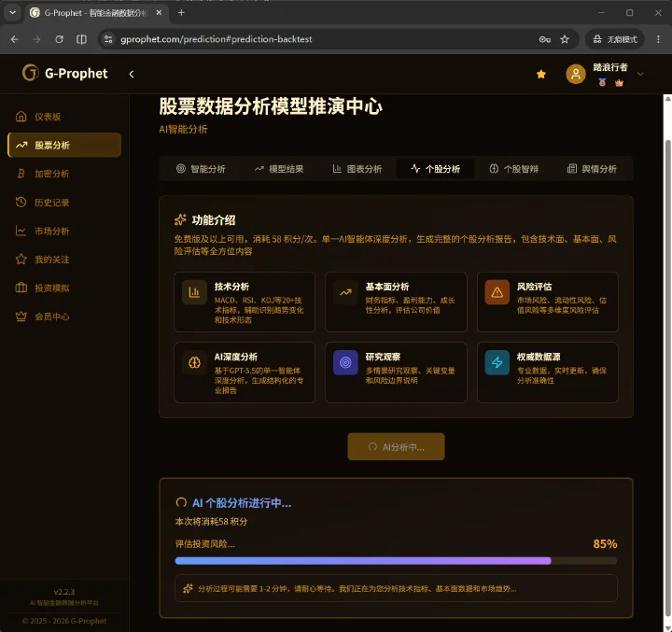
Task: Click the 基本面分析 trend icon
Action: [345, 292]
